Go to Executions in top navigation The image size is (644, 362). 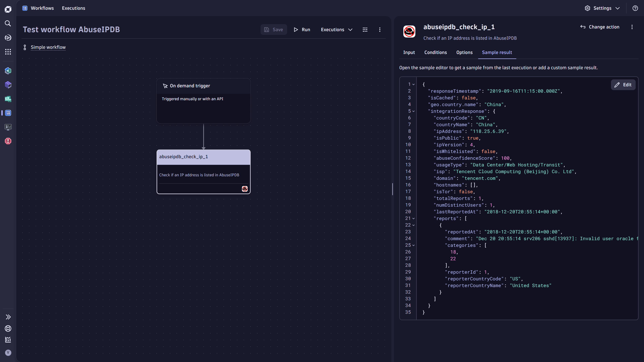coord(73,8)
